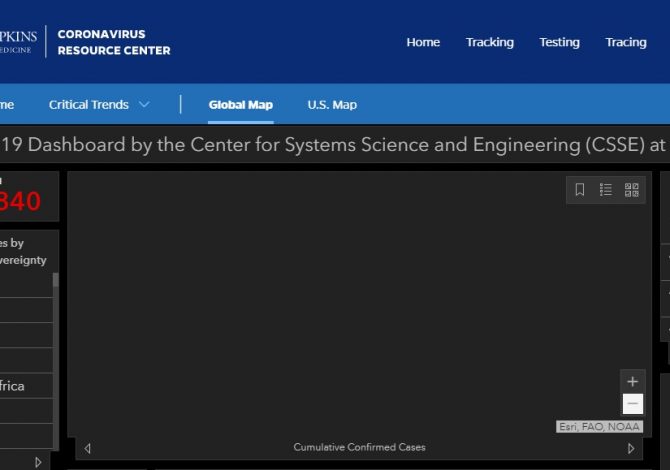Expand the Critical Trends dropdown

click(x=99, y=105)
